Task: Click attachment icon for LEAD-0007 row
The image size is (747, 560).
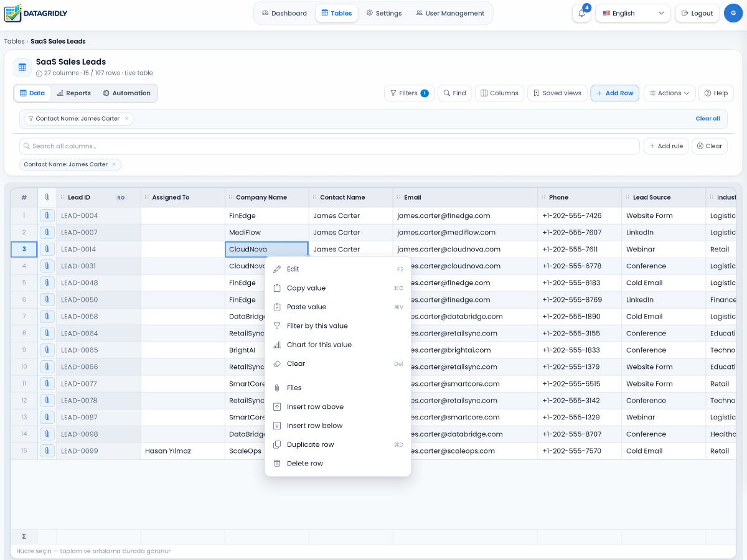Action: coord(47,232)
